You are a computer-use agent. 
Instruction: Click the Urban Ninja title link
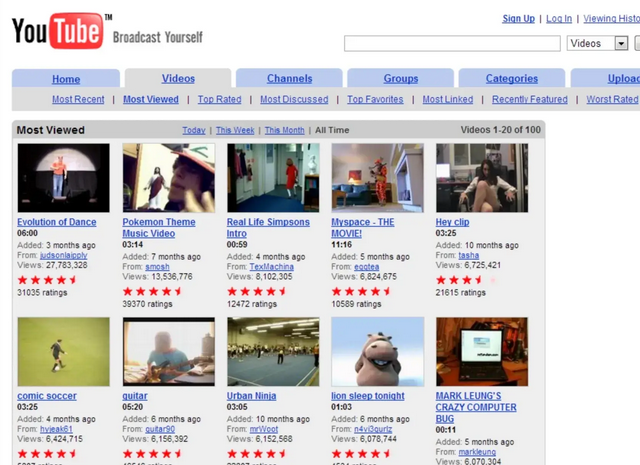click(251, 396)
